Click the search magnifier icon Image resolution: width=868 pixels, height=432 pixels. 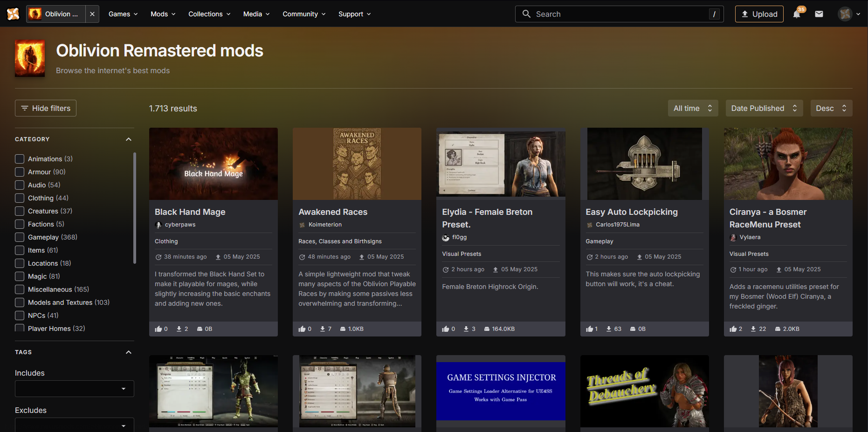tap(526, 14)
